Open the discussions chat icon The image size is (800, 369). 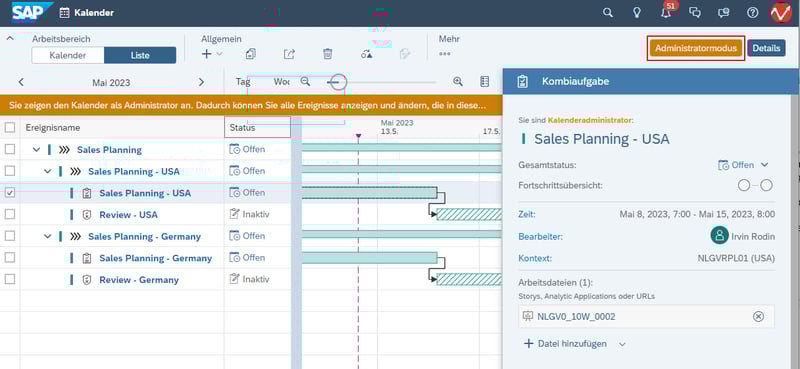point(695,13)
